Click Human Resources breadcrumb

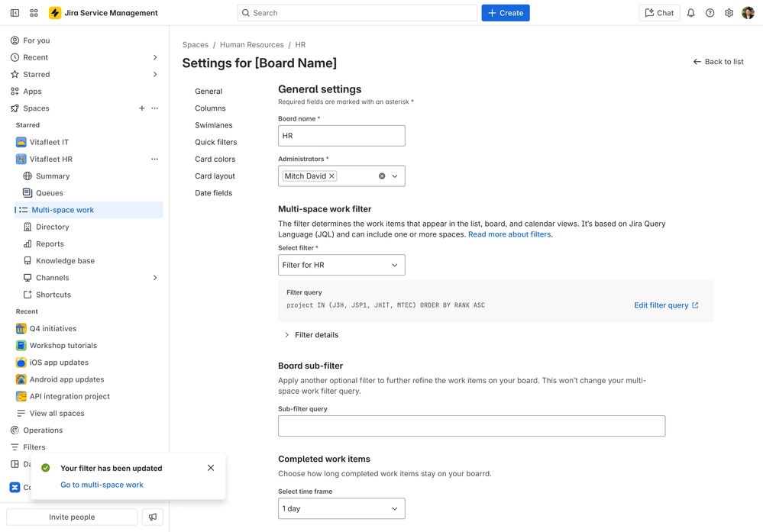point(251,45)
